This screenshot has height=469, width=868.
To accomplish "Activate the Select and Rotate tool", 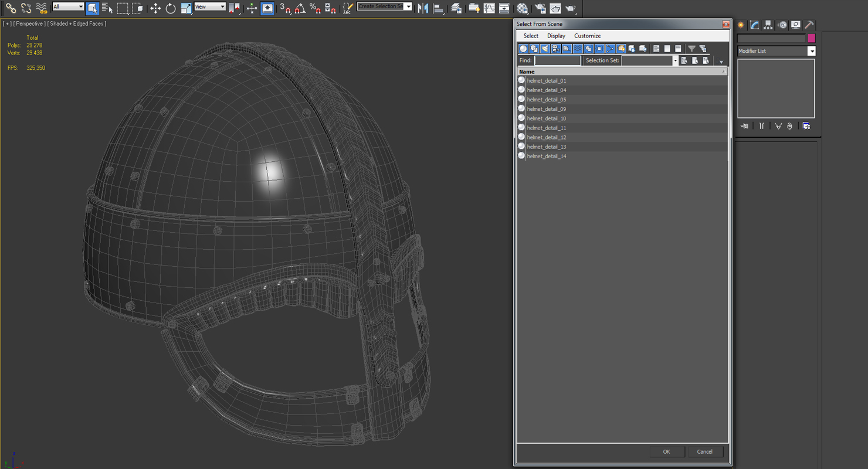I will click(171, 8).
